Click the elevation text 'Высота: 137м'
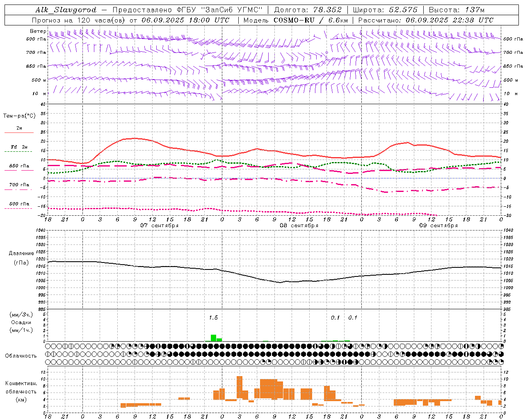 click(x=457, y=10)
